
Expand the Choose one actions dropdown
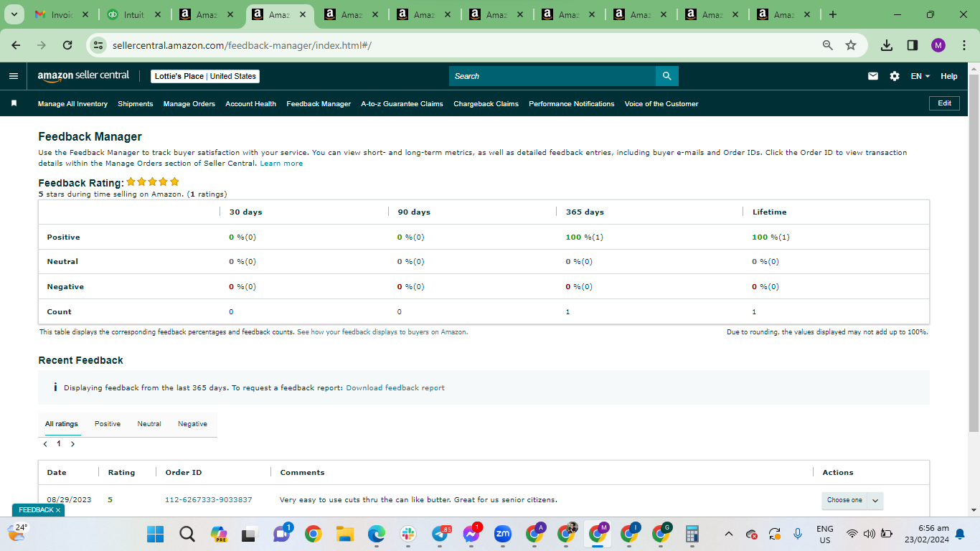pos(852,500)
